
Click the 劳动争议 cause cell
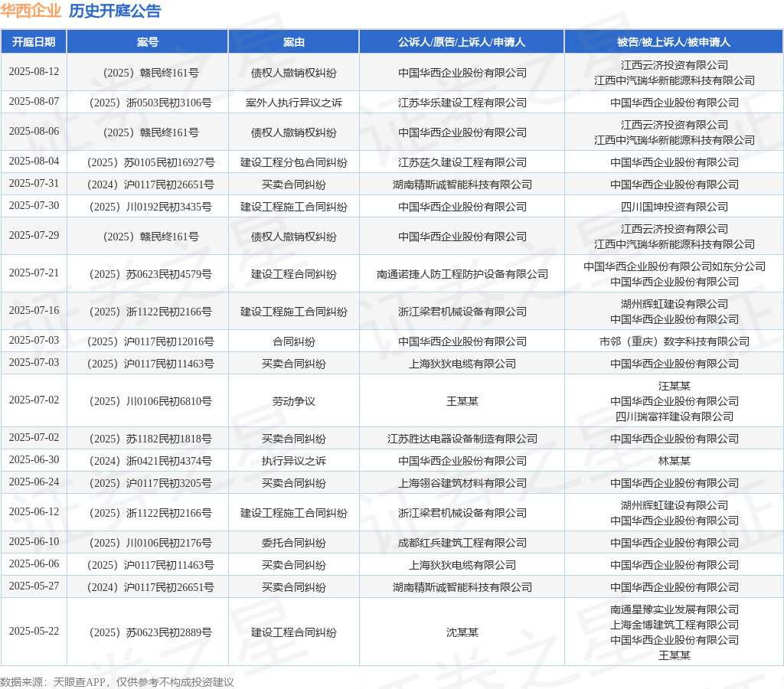click(293, 401)
